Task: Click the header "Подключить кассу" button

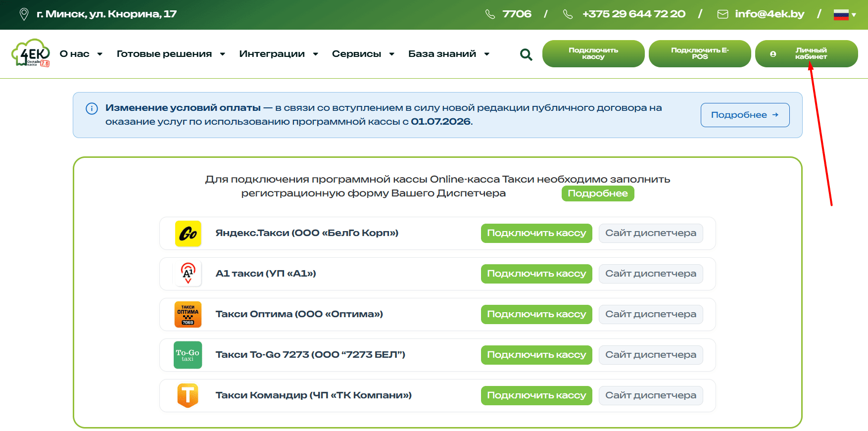Action: 593,53
